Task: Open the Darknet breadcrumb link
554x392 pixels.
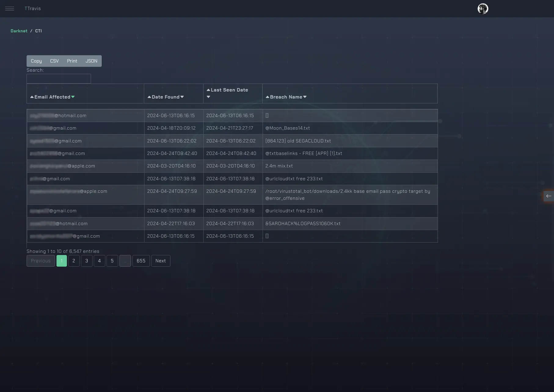Action: tap(19, 31)
